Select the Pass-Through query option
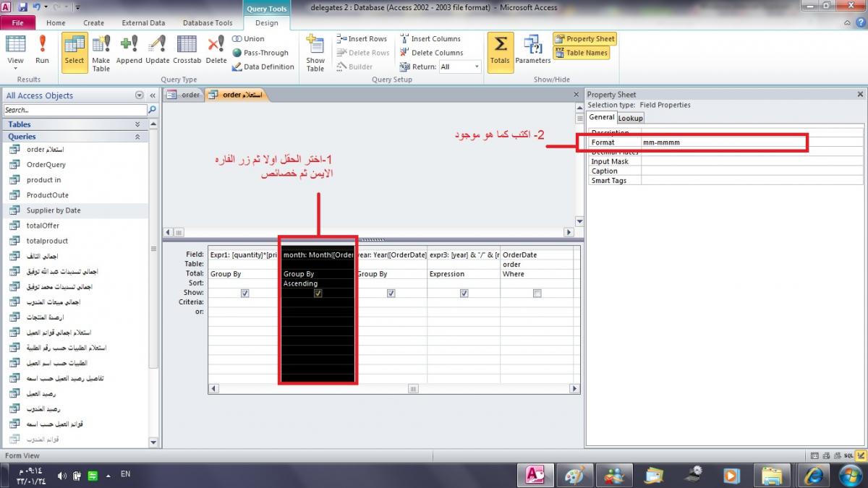The width and height of the screenshot is (868, 488). (260, 53)
